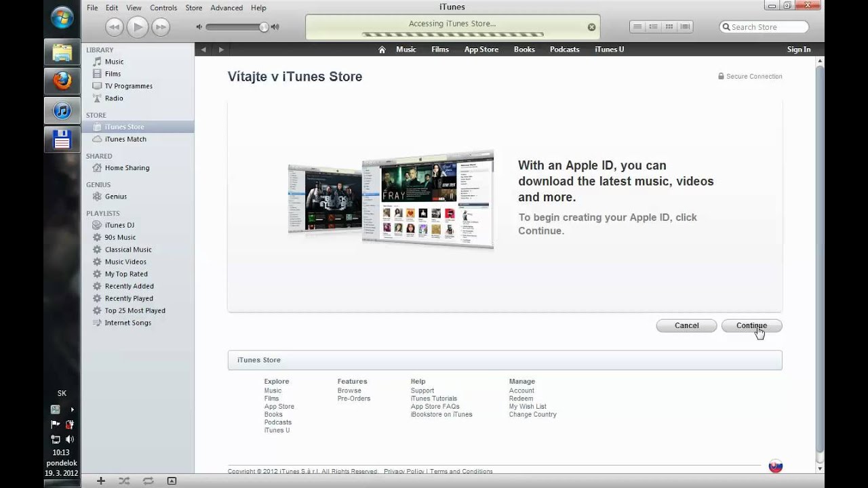868x488 pixels.
Task: Show or hide the artwork viewer
Action: pos(172,481)
